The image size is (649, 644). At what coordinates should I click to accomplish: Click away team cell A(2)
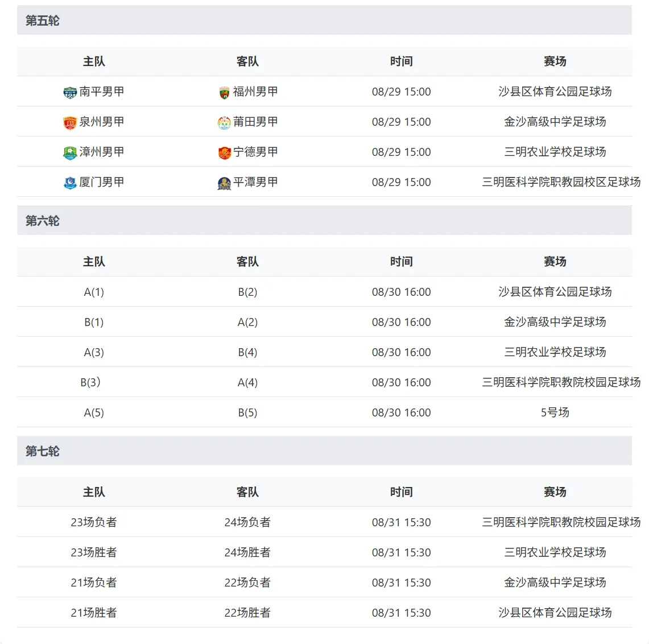247,322
